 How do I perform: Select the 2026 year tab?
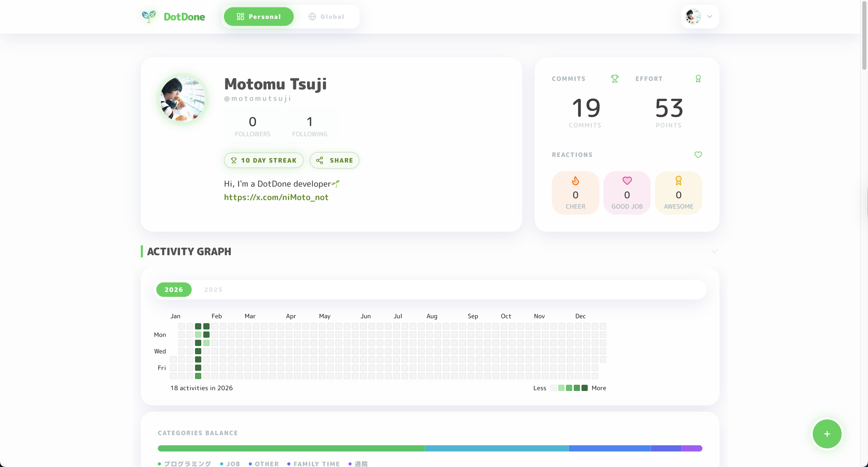174,290
